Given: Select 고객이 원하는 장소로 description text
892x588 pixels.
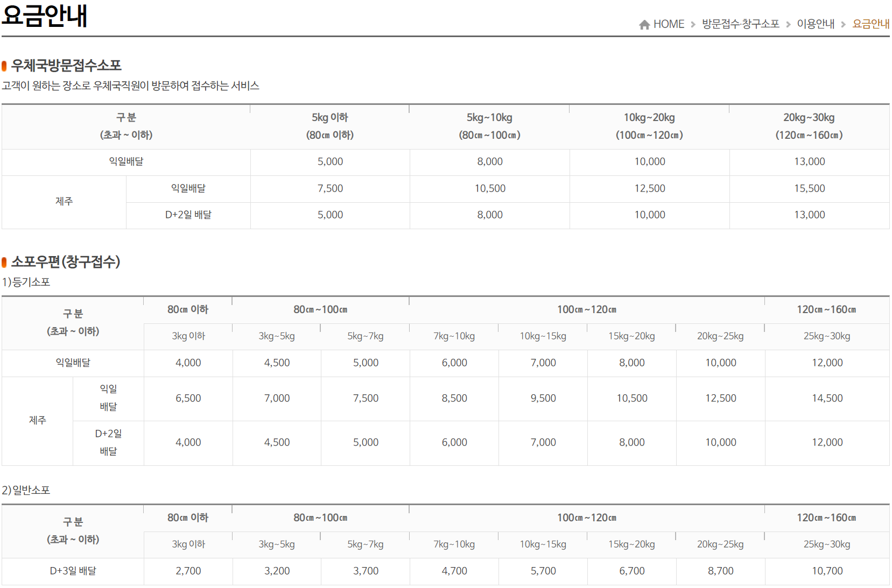Looking at the screenshot, I should click(131, 86).
